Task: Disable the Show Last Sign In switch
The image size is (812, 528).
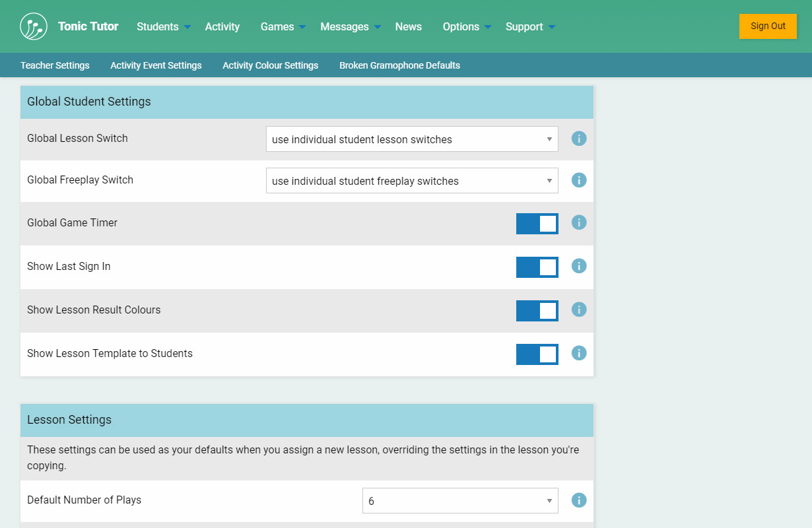Action: [x=537, y=267]
